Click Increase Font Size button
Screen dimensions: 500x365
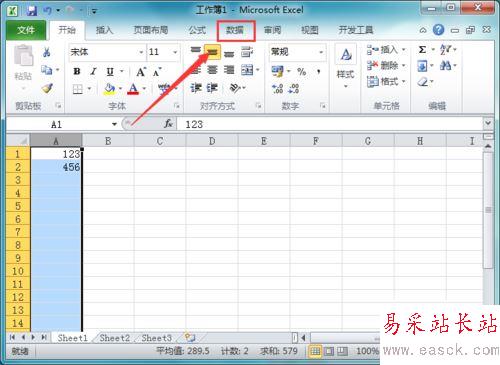pos(141,72)
